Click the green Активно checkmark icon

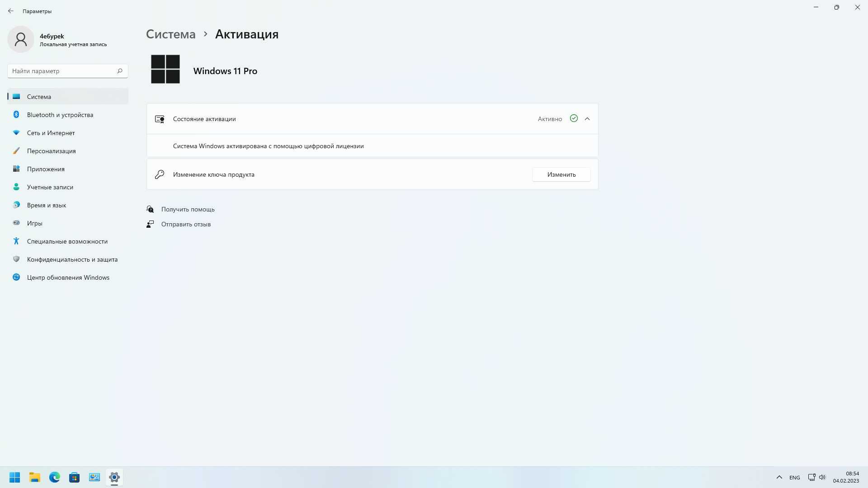coord(574,118)
